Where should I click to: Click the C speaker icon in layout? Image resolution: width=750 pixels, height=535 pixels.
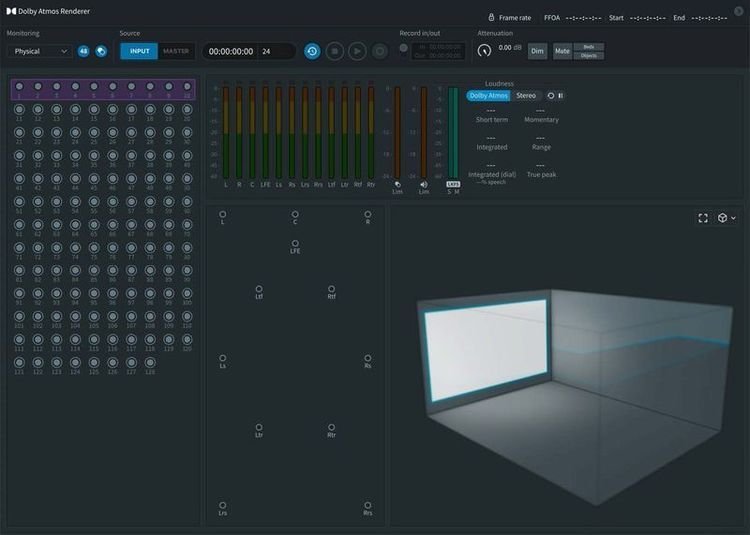[x=295, y=214]
